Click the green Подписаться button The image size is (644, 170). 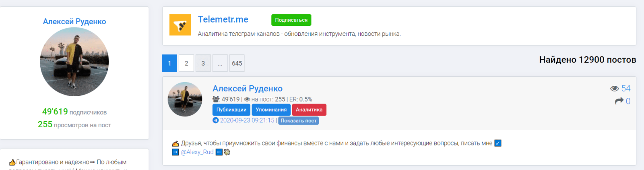pos(291,20)
